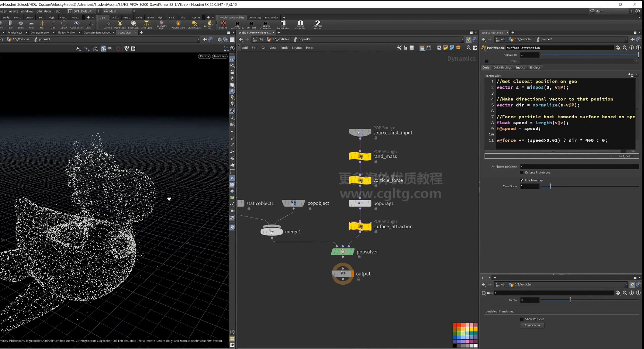Click the Strip RS shelf icon

(x=223, y=25)
